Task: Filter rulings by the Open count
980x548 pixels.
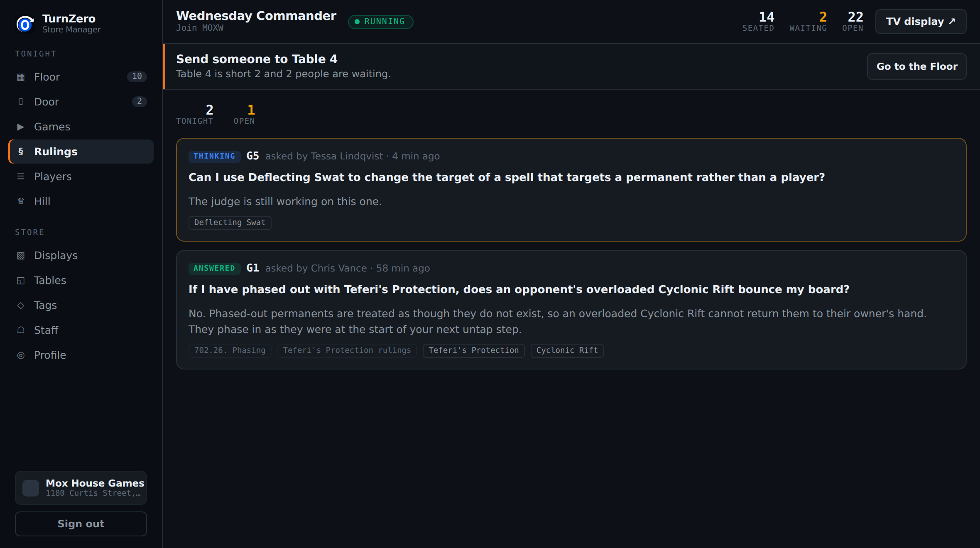Action: point(244,114)
